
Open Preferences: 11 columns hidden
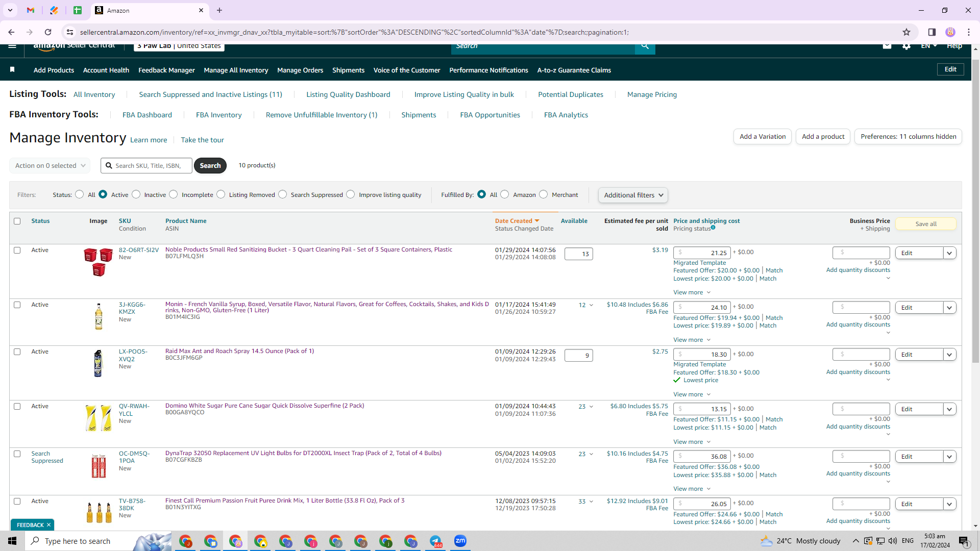tap(909, 137)
